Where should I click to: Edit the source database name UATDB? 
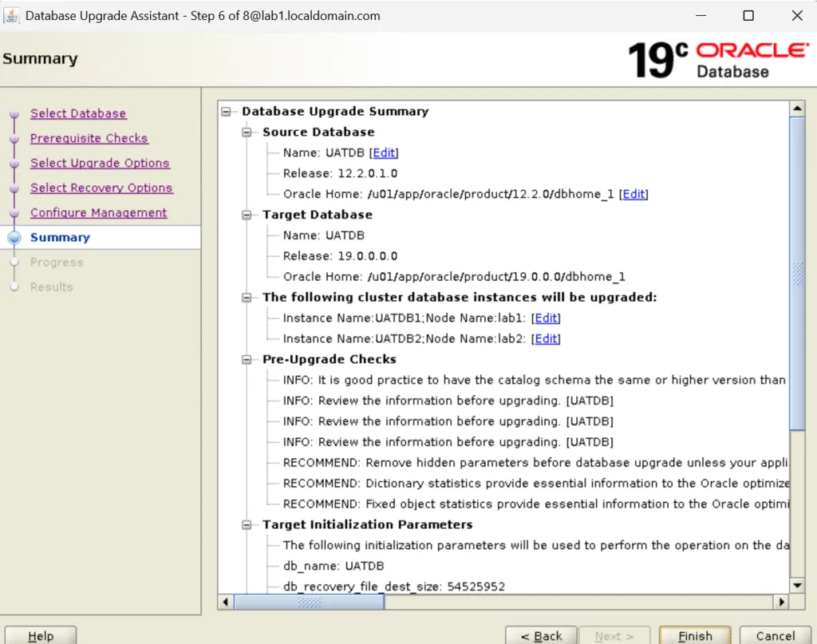[384, 152]
